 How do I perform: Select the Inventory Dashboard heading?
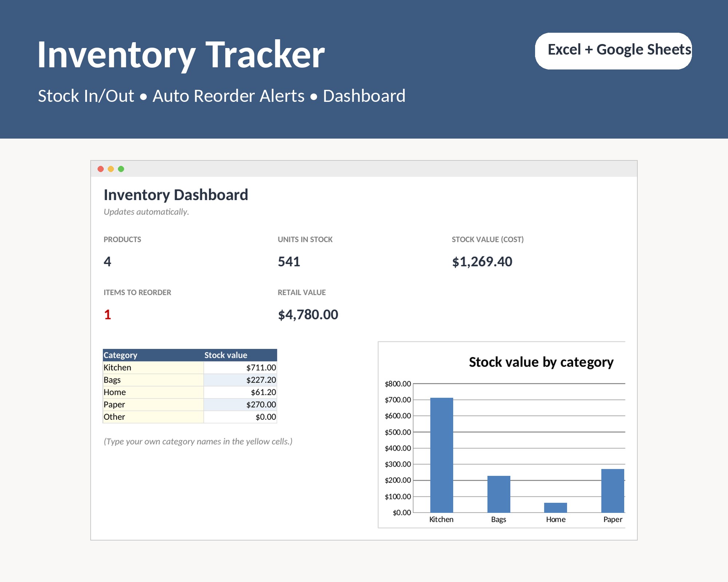click(176, 195)
